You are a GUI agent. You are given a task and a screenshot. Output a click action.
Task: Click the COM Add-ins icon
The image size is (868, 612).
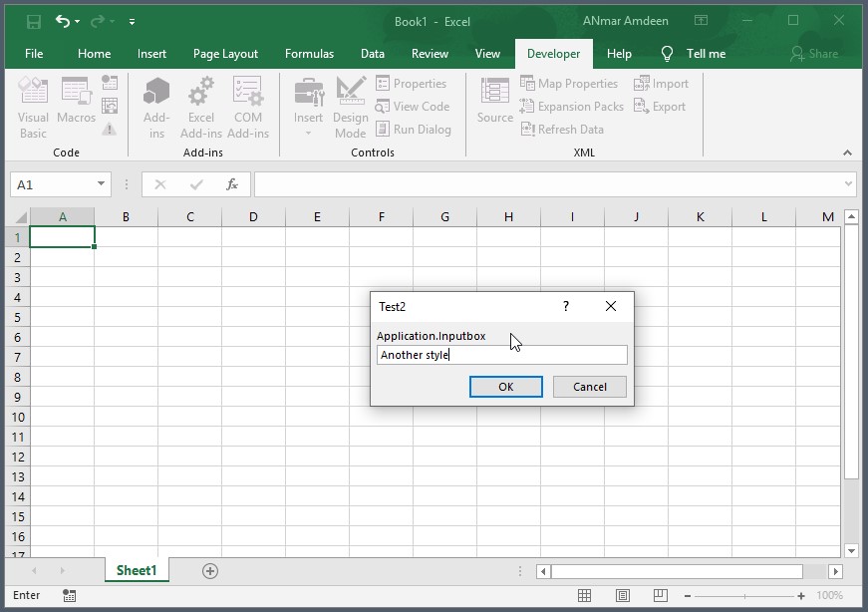click(248, 108)
